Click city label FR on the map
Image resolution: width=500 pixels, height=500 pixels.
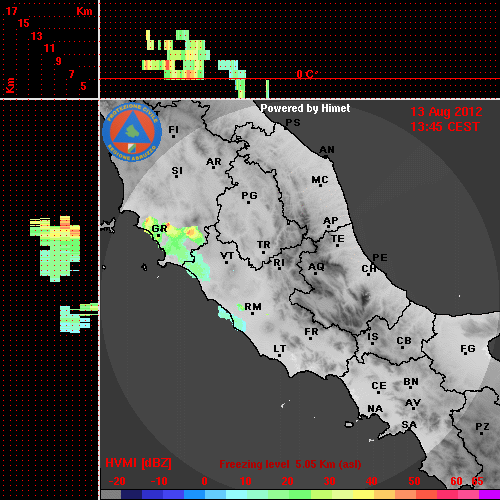tap(311, 332)
